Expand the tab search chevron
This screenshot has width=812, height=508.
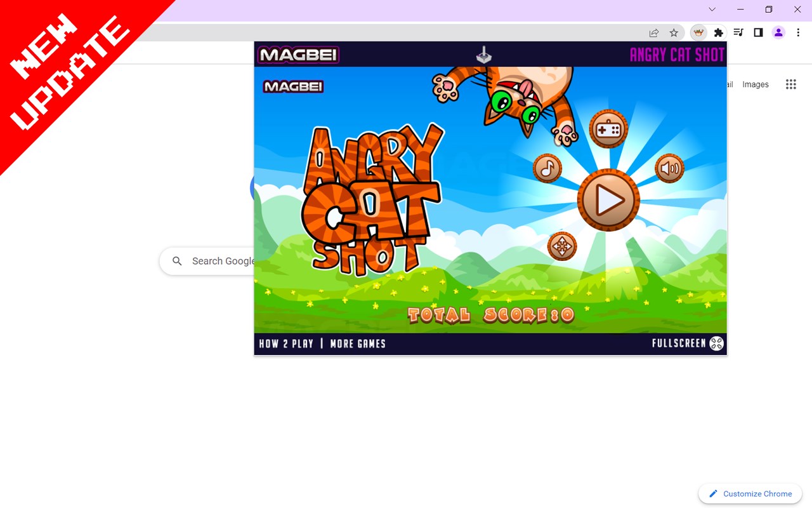(712, 10)
